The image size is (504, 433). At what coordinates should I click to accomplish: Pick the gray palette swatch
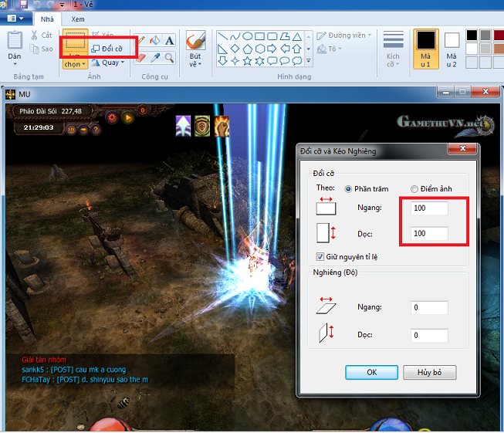(485, 35)
